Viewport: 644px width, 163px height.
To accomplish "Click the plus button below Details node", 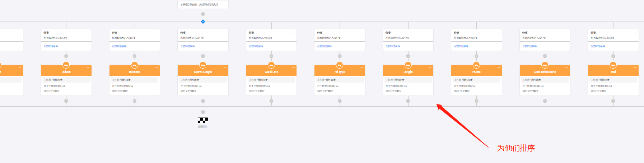I will [66, 101].
